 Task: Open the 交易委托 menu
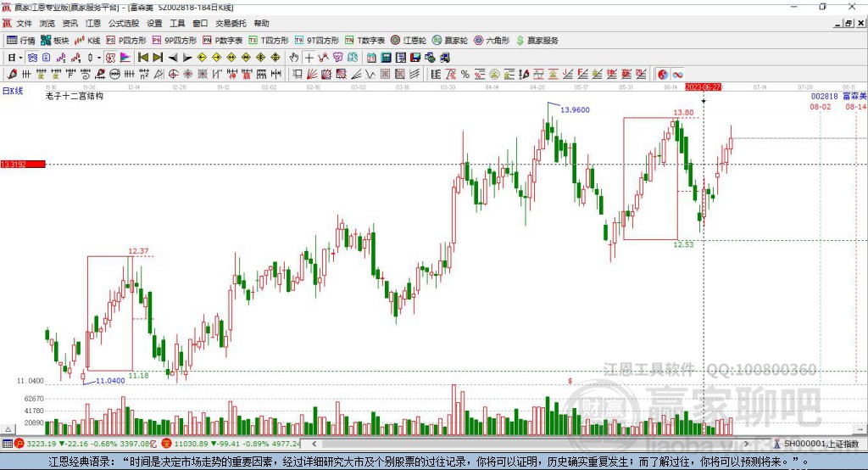pos(231,23)
